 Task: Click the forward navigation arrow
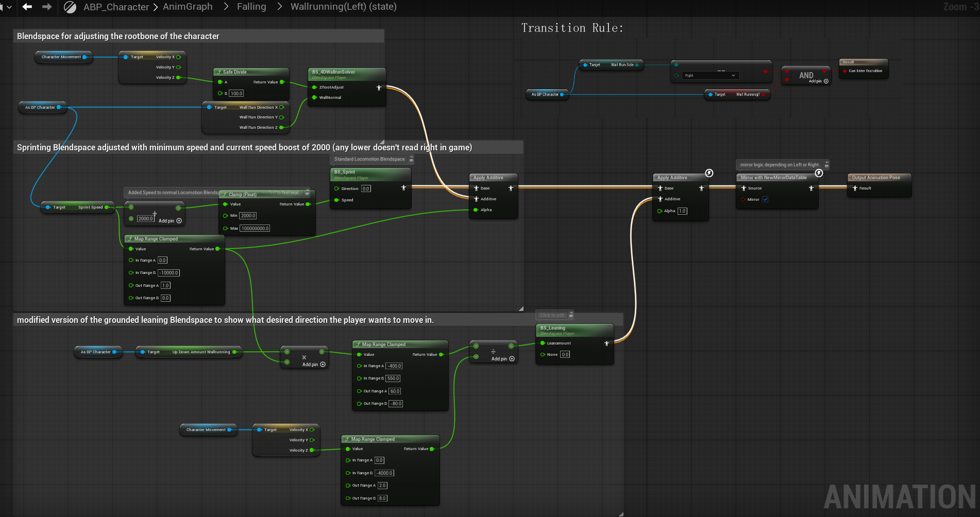[x=47, y=7]
